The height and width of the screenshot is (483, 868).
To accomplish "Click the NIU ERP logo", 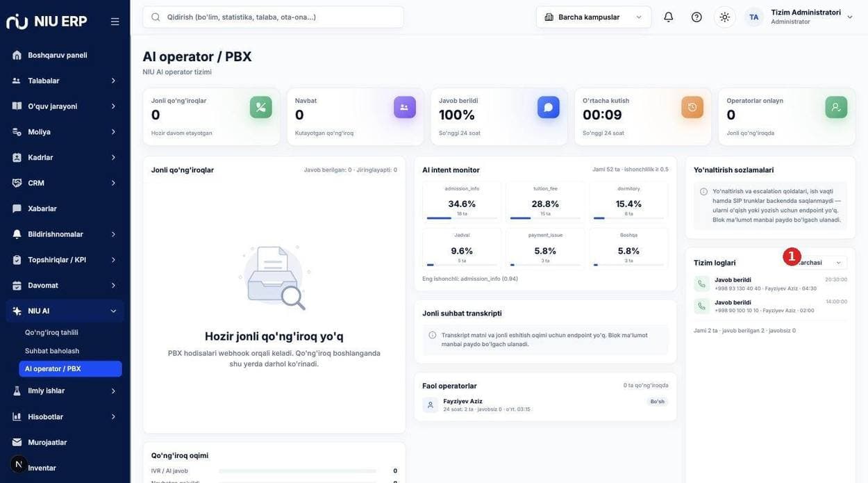I will (47, 21).
